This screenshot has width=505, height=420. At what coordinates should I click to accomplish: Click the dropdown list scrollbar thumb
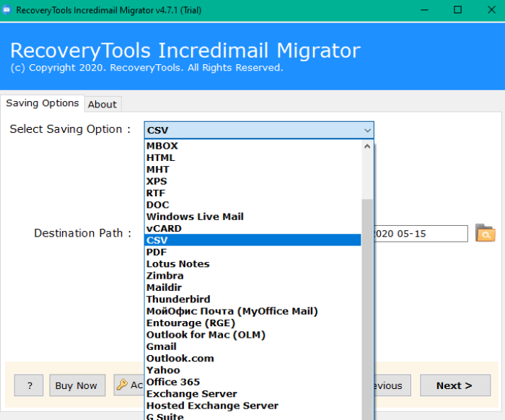367,309
